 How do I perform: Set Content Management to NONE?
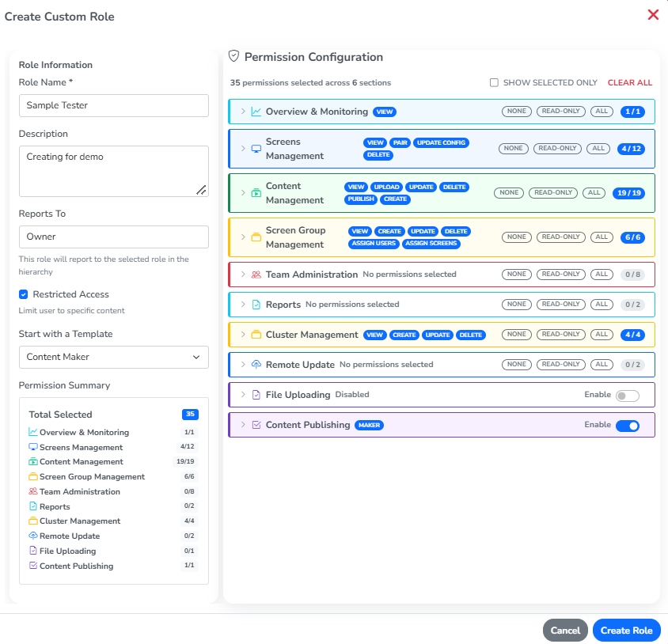(509, 192)
